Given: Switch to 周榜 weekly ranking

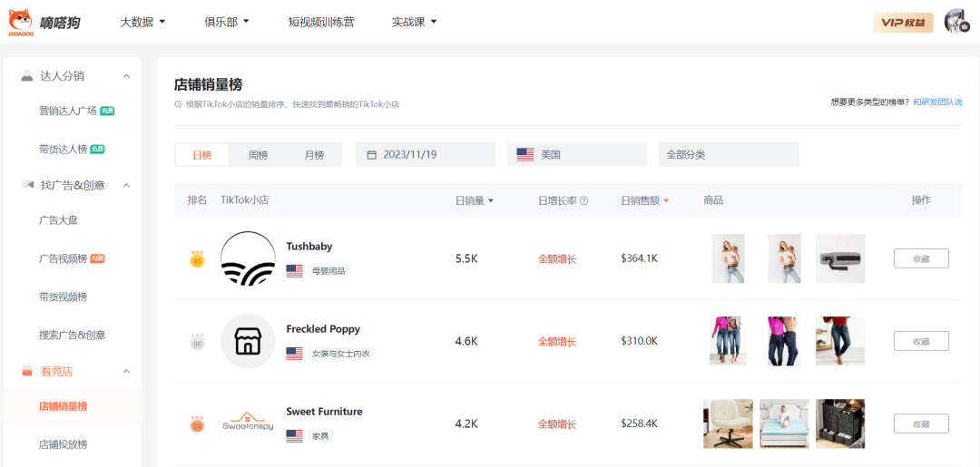Looking at the screenshot, I should 258,155.
